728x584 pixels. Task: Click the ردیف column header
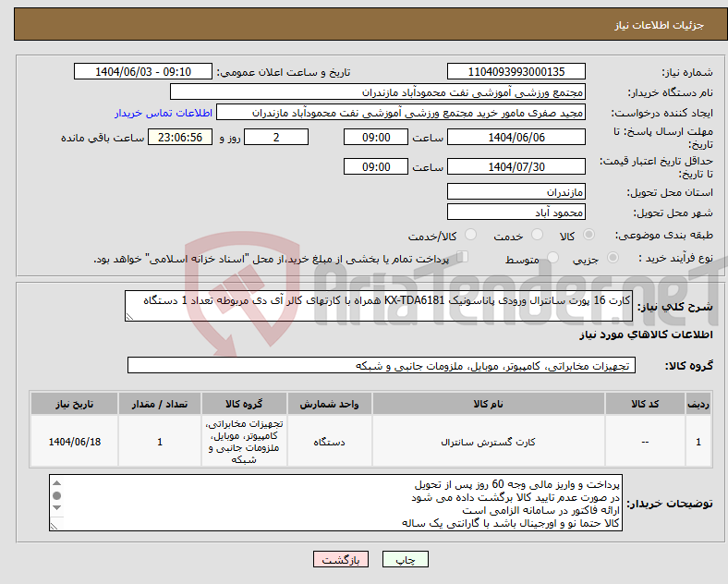(x=698, y=404)
